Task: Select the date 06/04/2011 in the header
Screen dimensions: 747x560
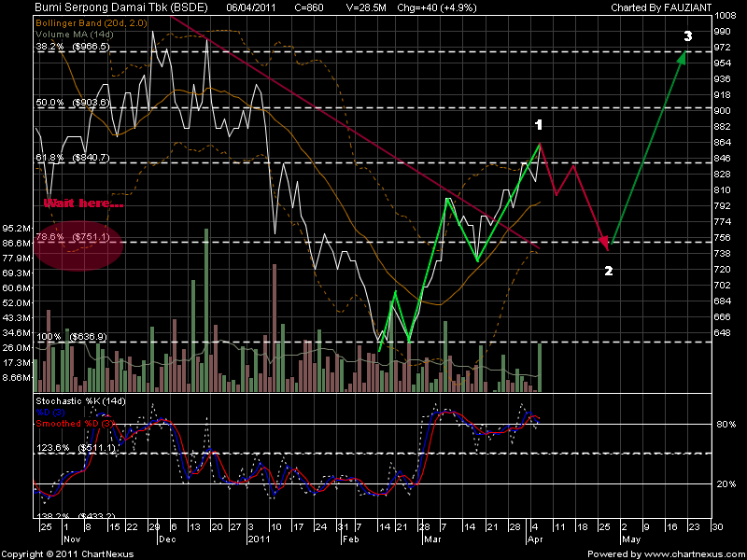Action: click(250, 7)
